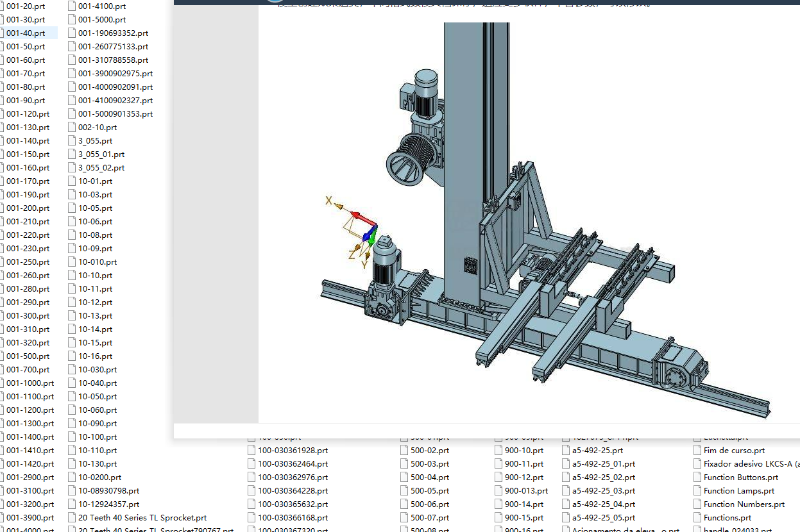Click the file icon of 002-10.prt

(x=72, y=127)
